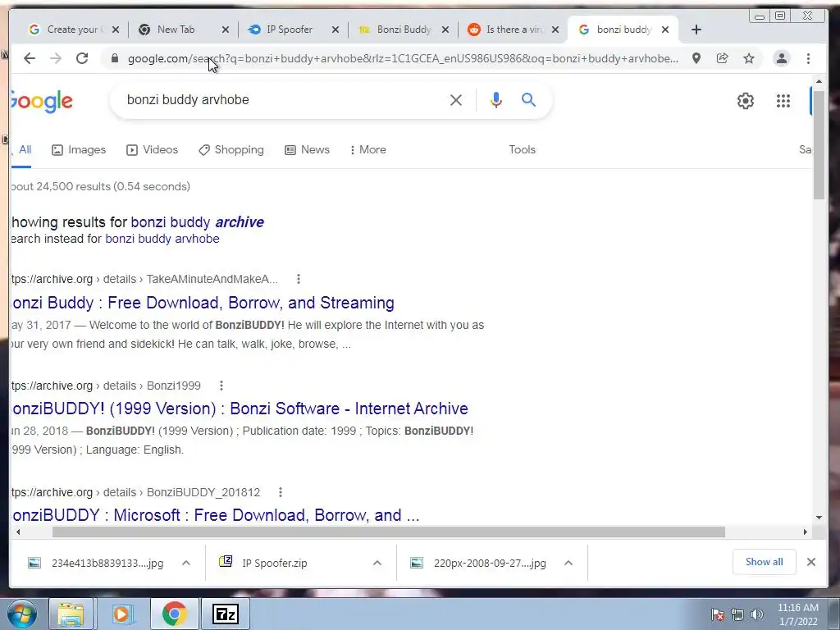Close the downloads bar
840x630 pixels.
pos(811,562)
